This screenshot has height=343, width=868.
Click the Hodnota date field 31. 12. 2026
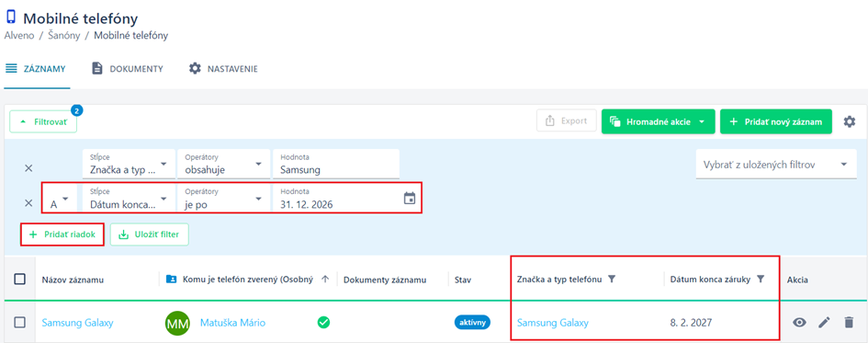[347, 198]
